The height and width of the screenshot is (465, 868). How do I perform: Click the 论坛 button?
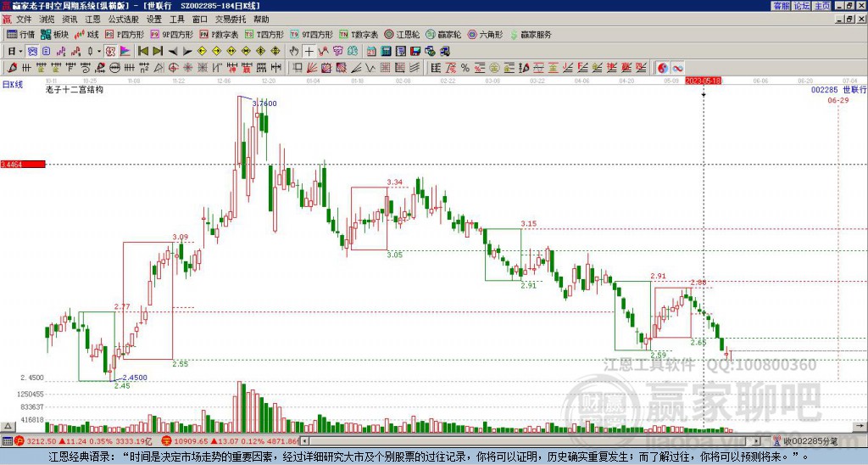[802, 6]
